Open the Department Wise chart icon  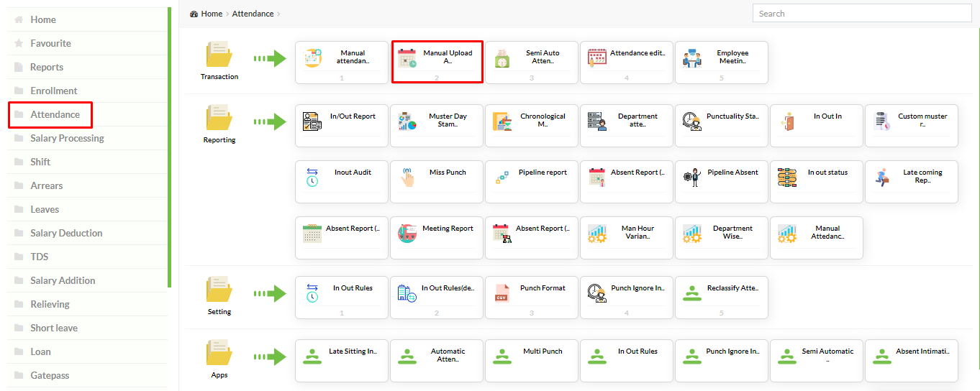coord(692,234)
